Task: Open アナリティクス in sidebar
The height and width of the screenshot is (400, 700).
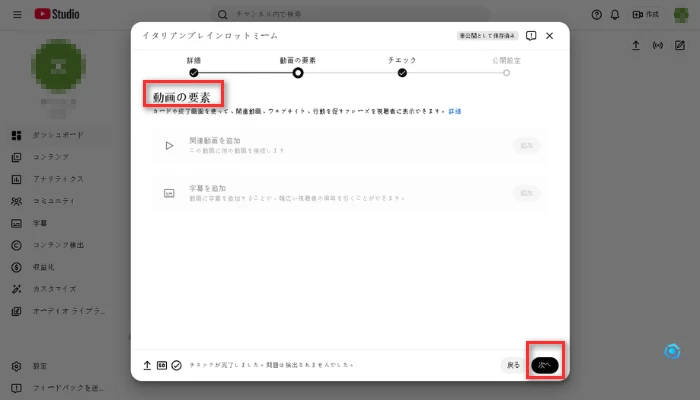Action: click(x=58, y=179)
